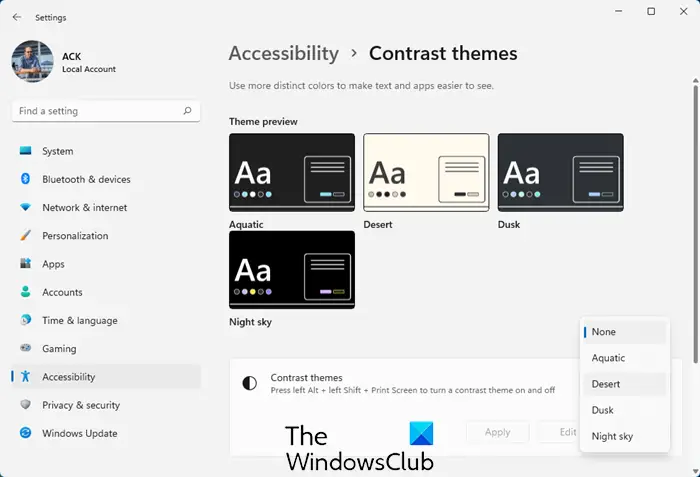
Task: Click the back arrow next to Settings
Action: (17, 17)
